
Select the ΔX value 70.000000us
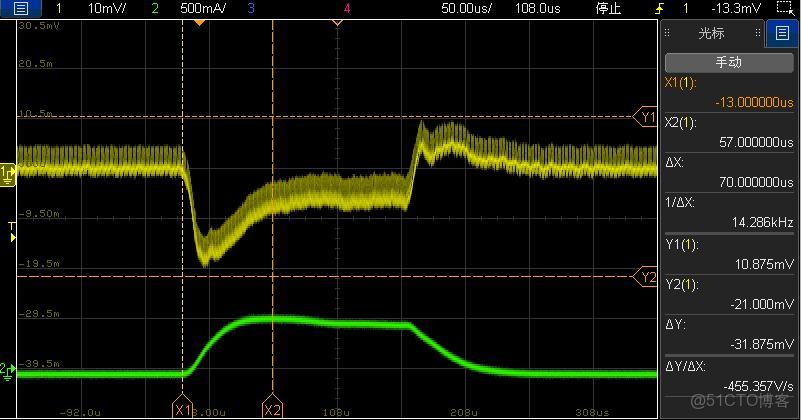[756, 182]
